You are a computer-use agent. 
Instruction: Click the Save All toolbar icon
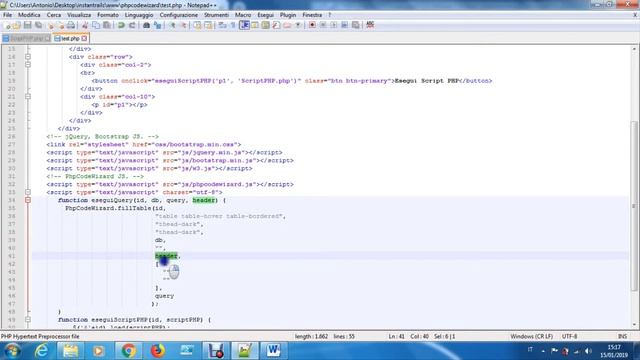pyautogui.click(x=38, y=25)
